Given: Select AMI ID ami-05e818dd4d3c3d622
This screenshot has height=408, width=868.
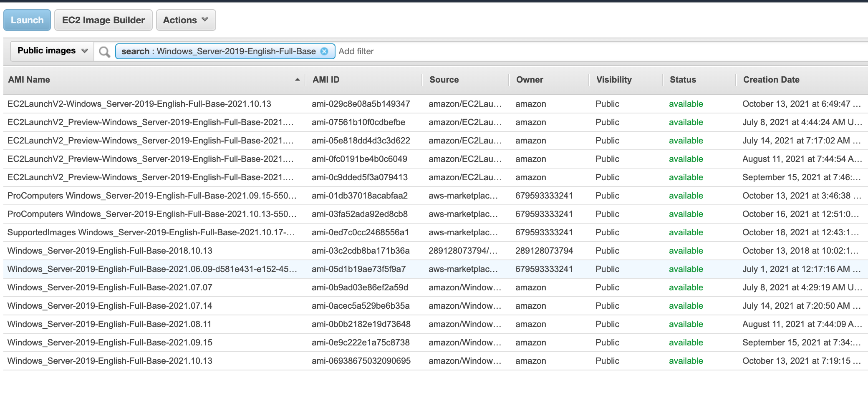Looking at the screenshot, I should (361, 141).
